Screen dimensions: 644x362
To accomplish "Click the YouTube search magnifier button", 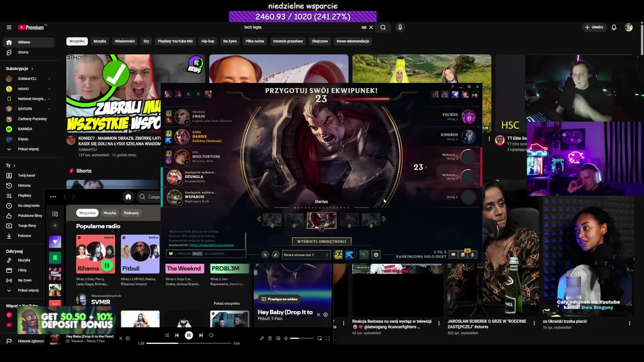I will (383, 27).
